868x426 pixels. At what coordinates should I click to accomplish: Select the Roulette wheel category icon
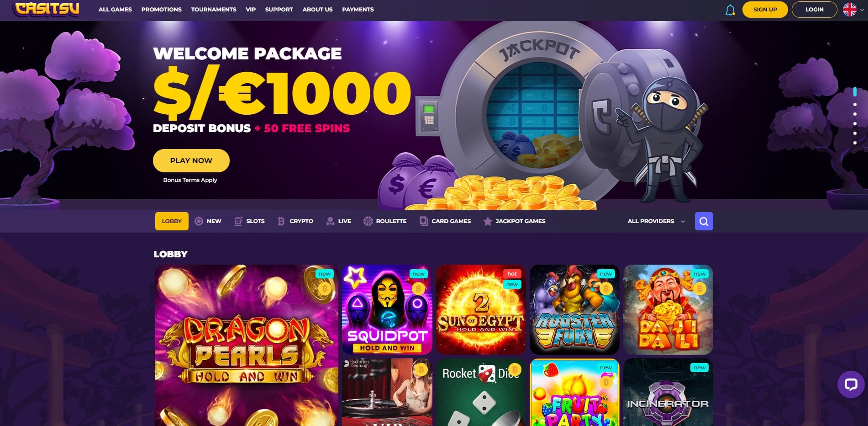368,221
